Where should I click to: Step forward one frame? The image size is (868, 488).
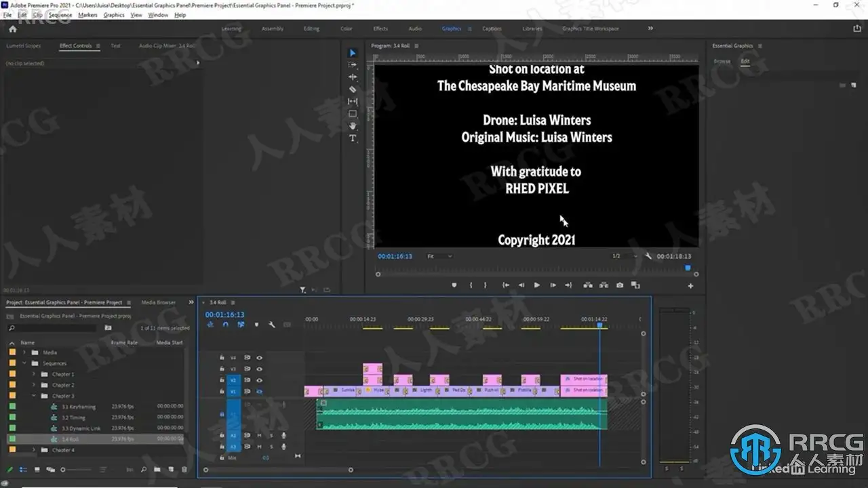pyautogui.click(x=553, y=285)
